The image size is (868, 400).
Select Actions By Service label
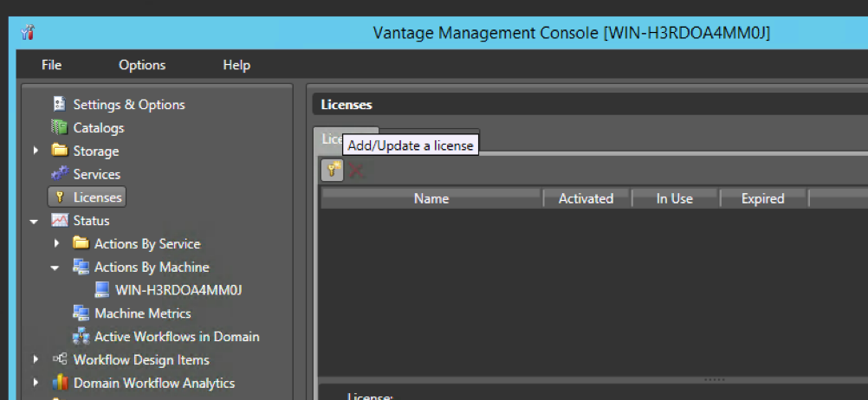(x=147, y=244)
